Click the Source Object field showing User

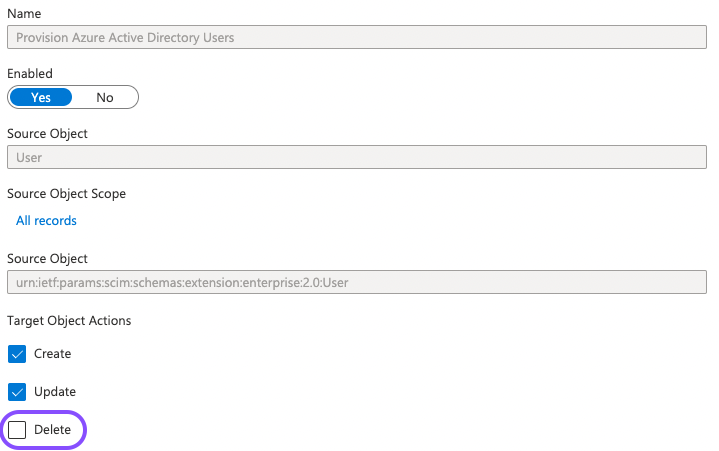(357, 157)
